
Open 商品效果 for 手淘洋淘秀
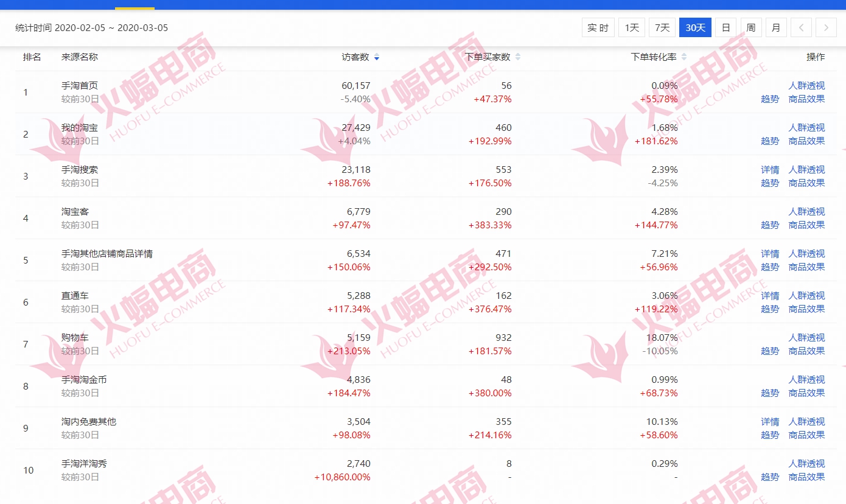click(806, 477)
